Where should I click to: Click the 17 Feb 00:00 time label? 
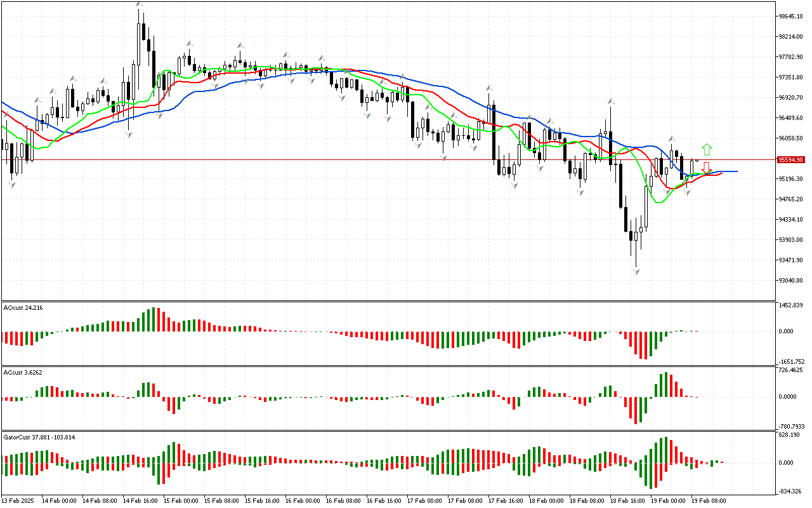coord(424,501)
